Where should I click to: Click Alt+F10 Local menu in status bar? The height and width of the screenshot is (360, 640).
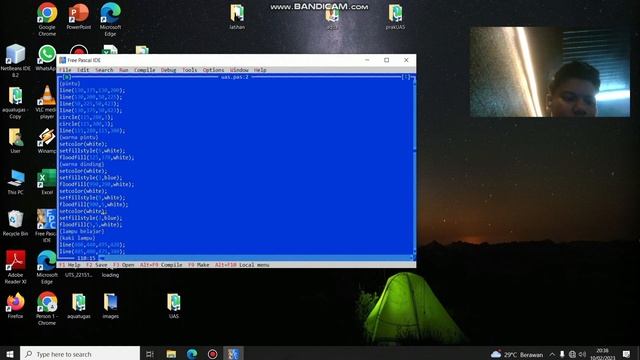242,265
